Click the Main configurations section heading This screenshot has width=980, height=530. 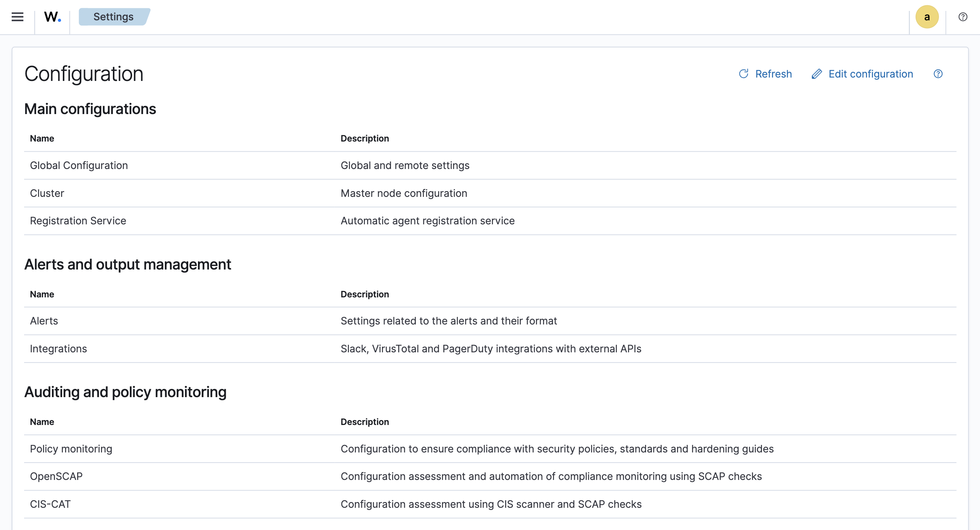[90, 109]
